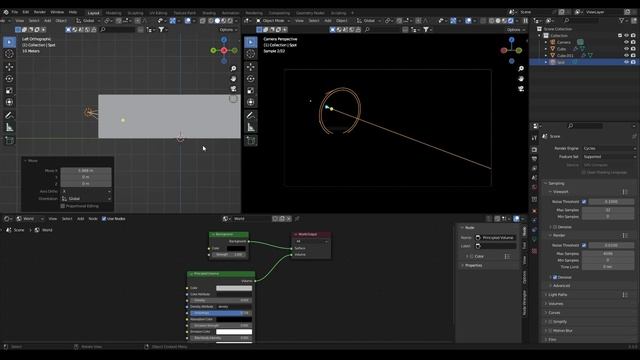Select the Rotate tool in left viewport
The image size is (640, 360).
(9, 78)
